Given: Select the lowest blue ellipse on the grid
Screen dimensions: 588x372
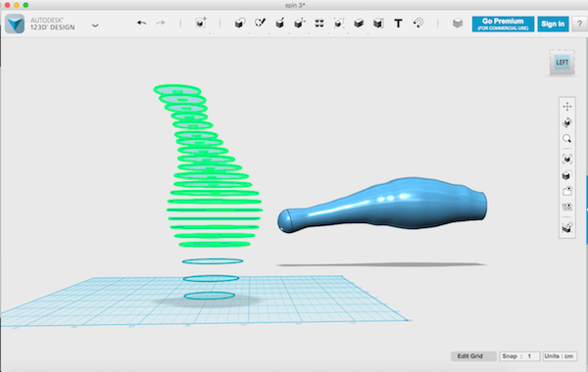Looking at the screenshot, I should click(x=210, y=296).
